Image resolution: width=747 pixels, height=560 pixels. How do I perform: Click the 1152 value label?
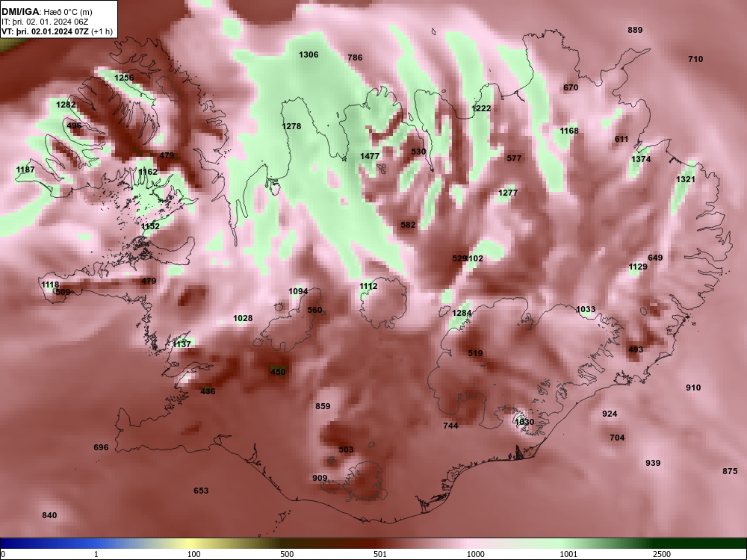(151, 226)
